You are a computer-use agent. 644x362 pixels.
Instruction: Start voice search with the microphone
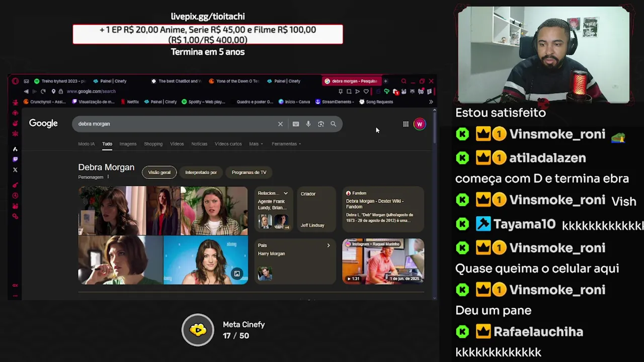tap(308, 124)
